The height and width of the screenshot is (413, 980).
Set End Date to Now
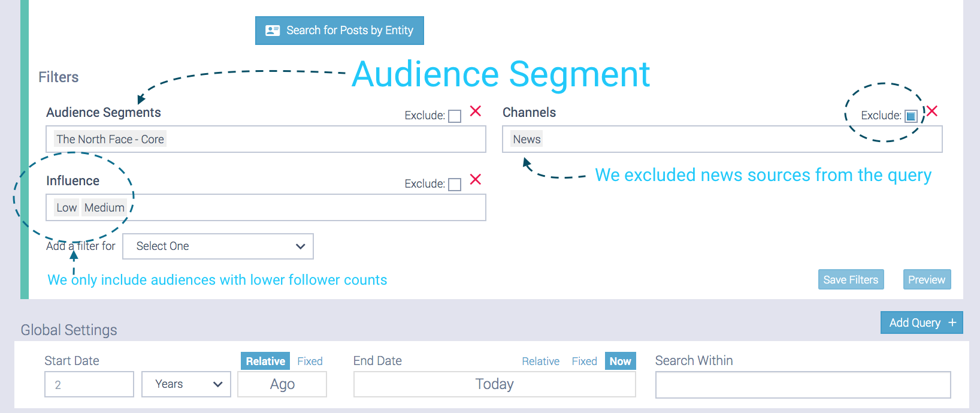[x=620, y=361]
